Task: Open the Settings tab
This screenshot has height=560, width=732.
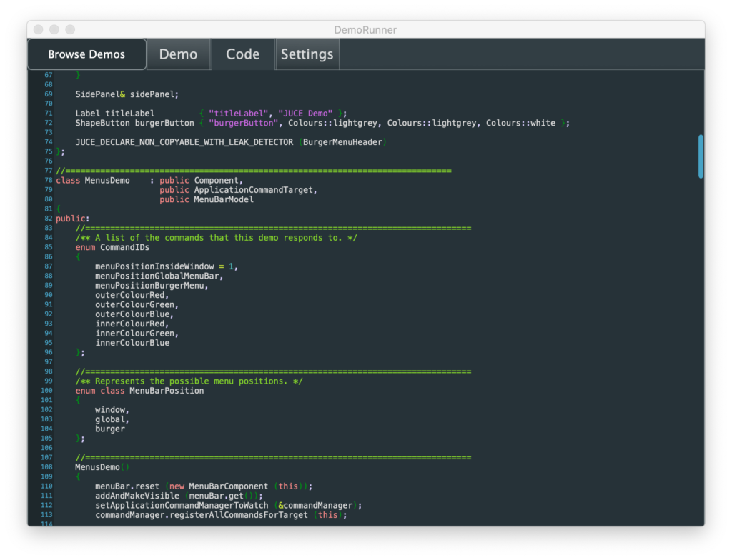Action: tap(307, 54)
